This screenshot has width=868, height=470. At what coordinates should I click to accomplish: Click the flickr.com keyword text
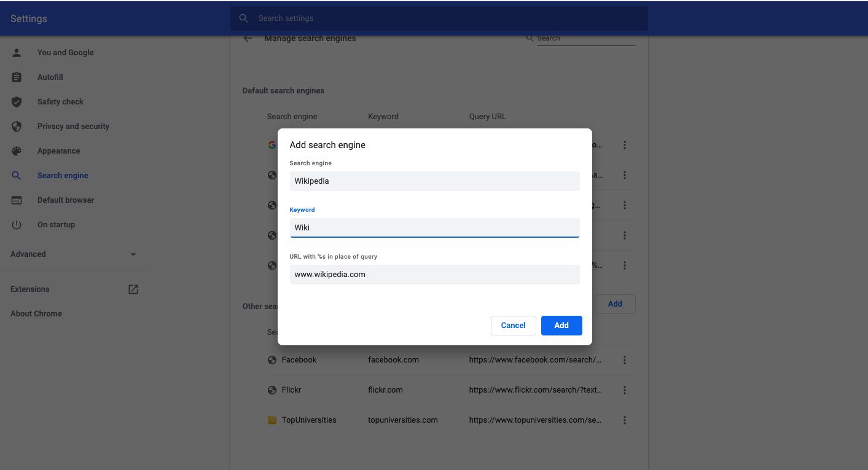click(385, 390)
